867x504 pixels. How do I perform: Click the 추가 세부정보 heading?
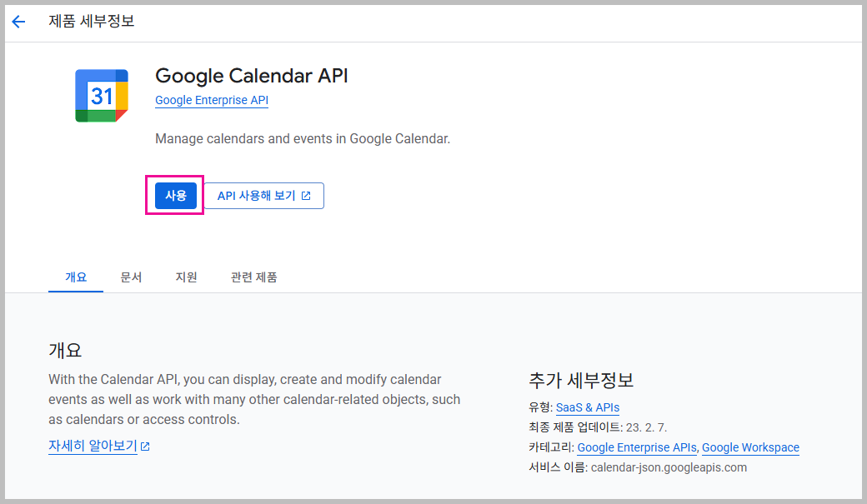[581, 381]
